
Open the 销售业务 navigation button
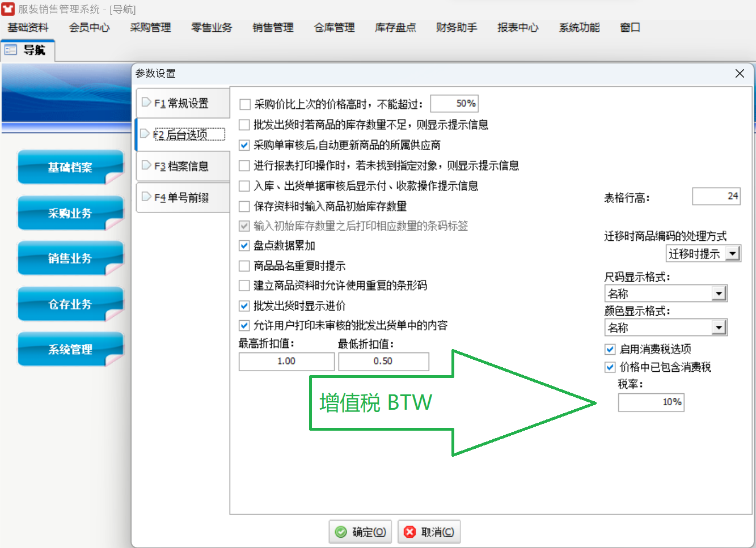(x=70, y=258)
